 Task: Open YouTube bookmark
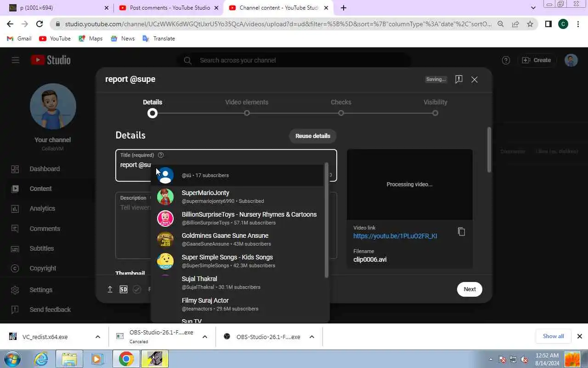click(55, 39)
